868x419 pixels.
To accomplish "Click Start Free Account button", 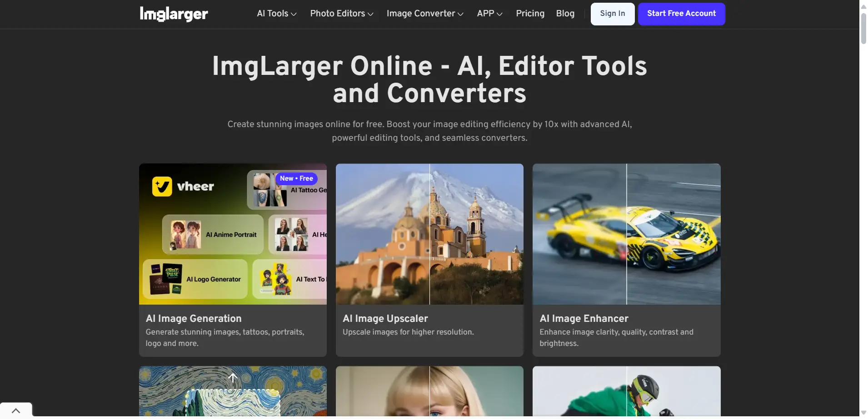I will 681,14.
